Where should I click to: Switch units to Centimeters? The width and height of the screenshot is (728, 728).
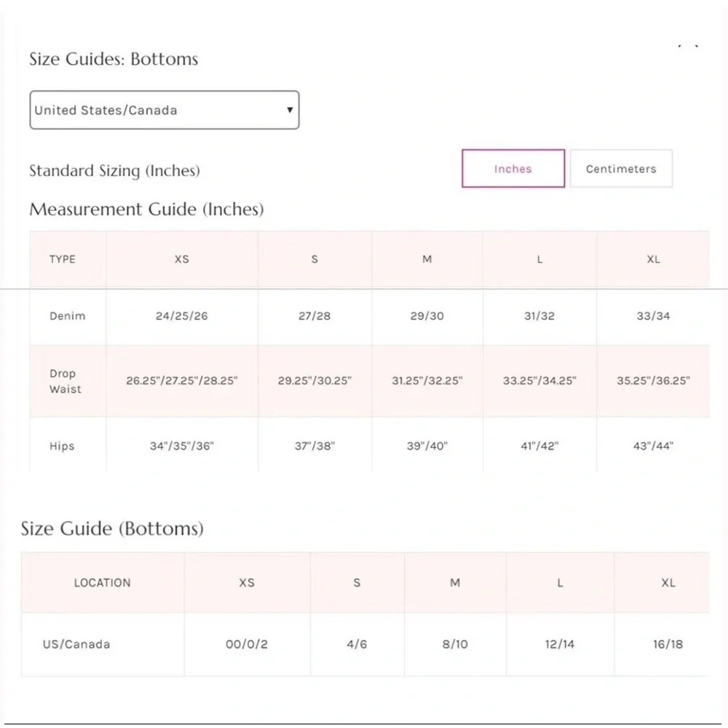[x=621, y=169]
